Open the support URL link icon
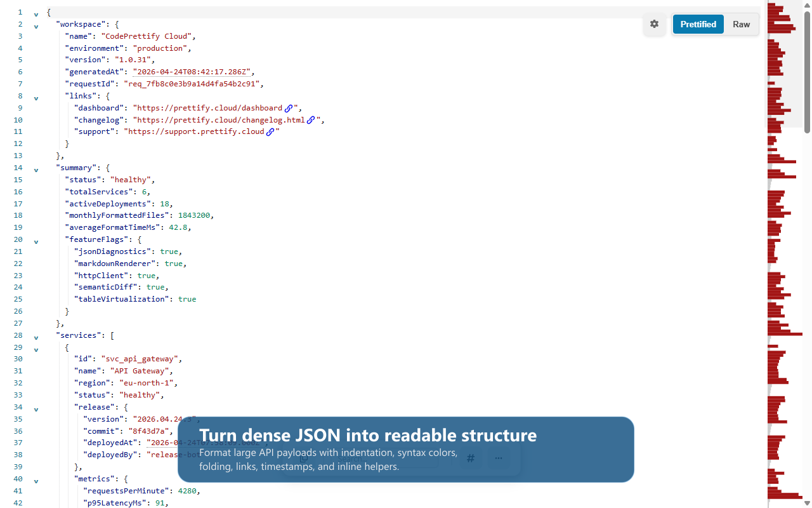The width and height of the screenshot is (812, 508). coord(270,132)
